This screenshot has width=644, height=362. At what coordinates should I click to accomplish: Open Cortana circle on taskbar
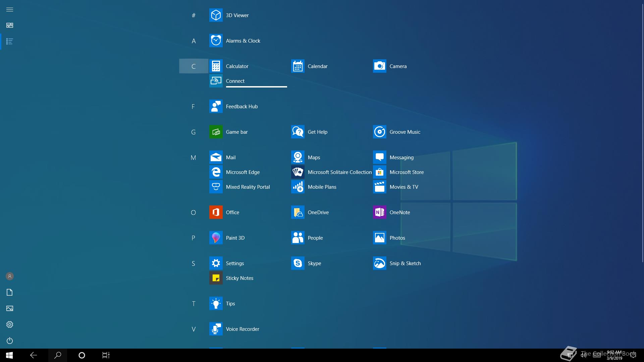[x=82, y=355]
